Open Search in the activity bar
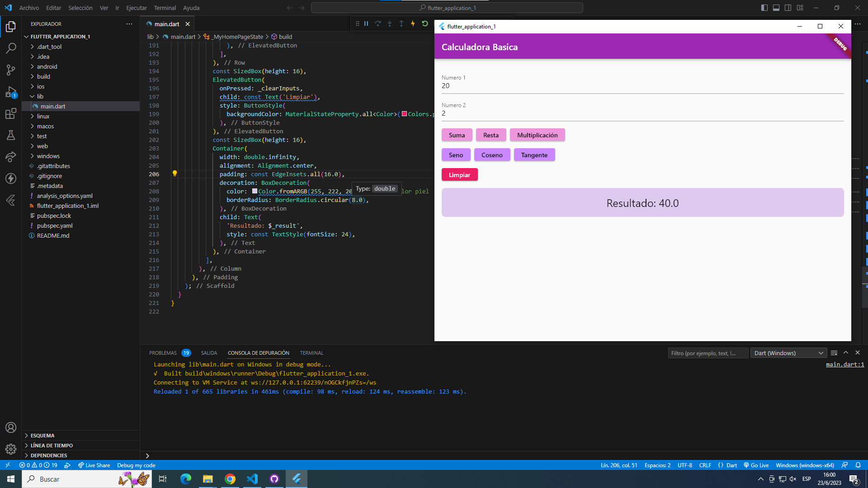This screenshot has width=868, height=488. click(x=11, y=48)
